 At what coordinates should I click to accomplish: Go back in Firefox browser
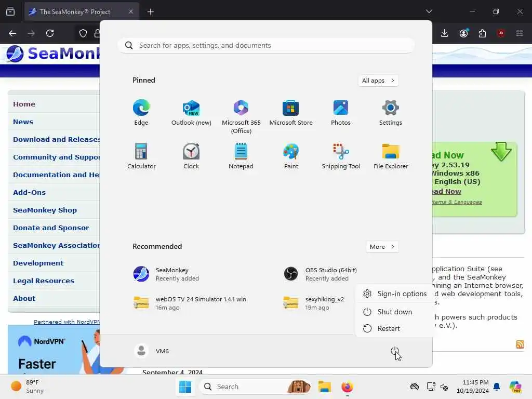(12, 33)
